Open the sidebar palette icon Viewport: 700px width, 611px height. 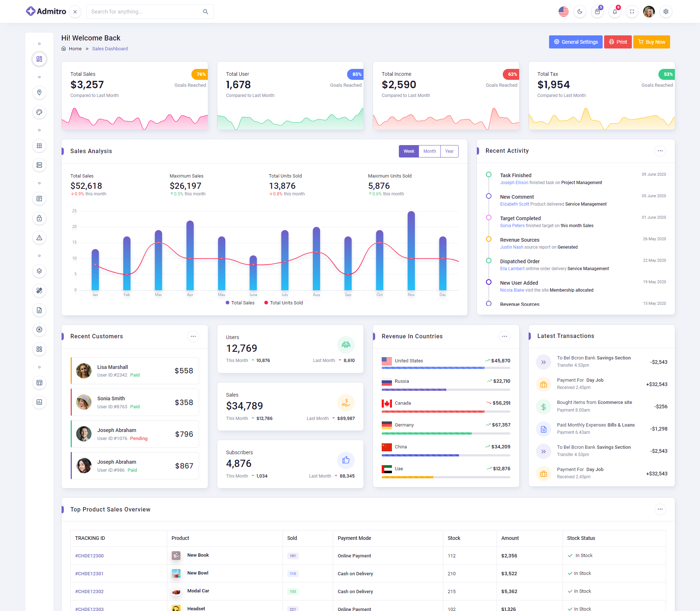pyautogui.click(x=39, y=112)
